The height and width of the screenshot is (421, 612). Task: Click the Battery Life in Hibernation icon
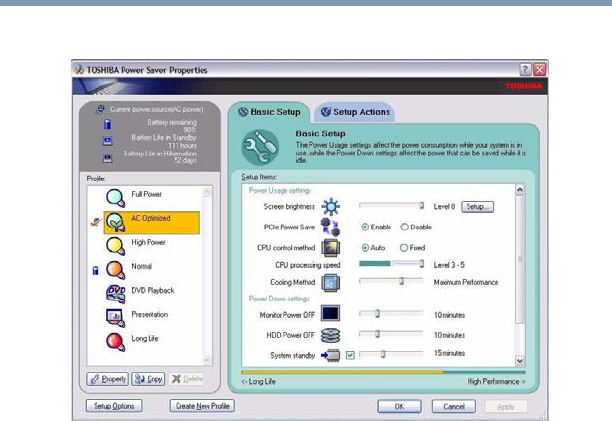tap(107, 158)
